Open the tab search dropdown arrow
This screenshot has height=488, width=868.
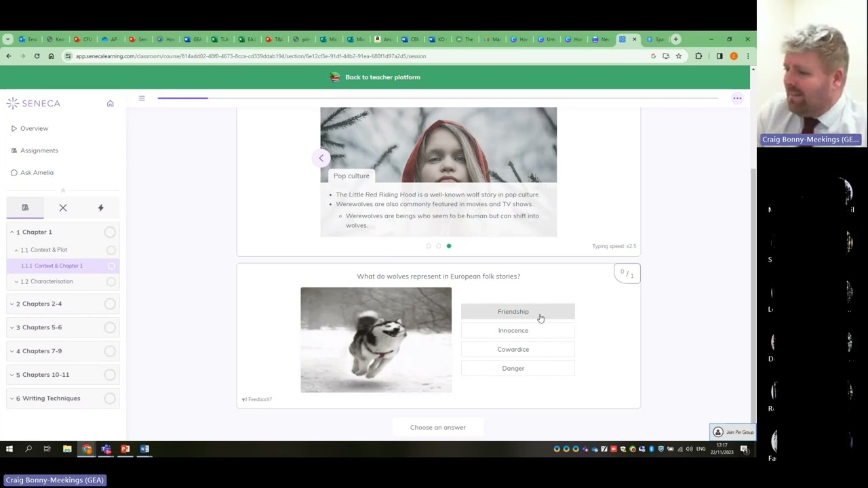pos(7,39)
